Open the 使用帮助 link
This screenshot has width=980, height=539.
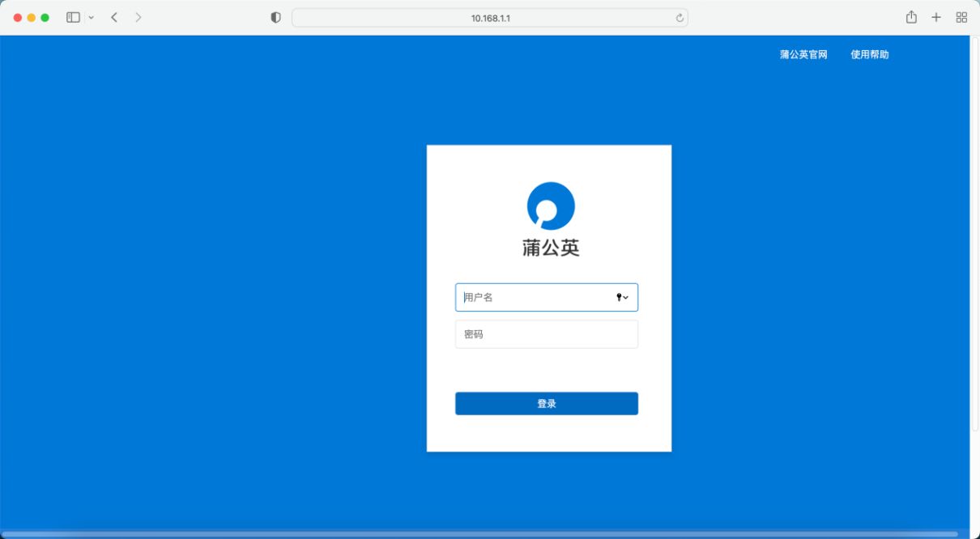[869, 54]
